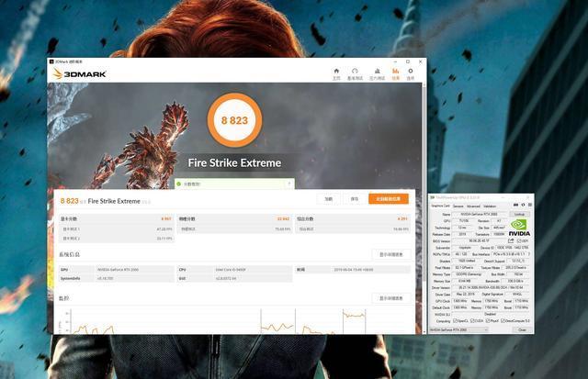
Task: Click the Lookup button in GPU-Z
Action: pyautogui.click(x=519, y=214)
